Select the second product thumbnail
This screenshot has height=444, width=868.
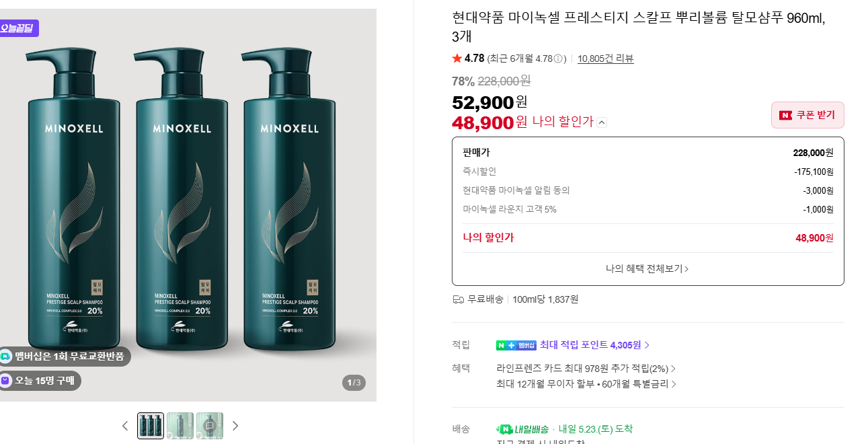click(180, 426)
